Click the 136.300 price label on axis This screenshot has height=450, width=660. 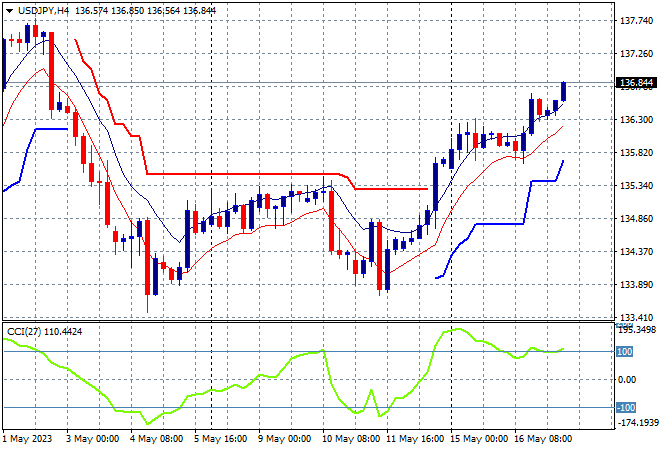coord(637,120)
